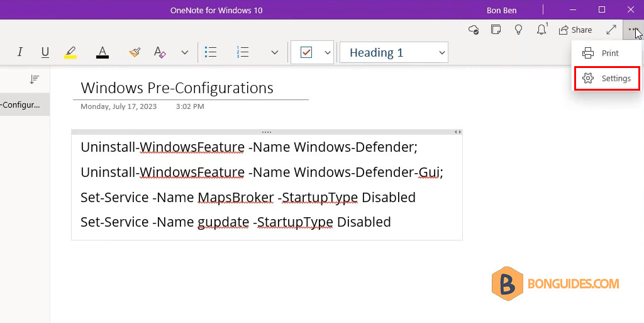Screen dimensions: 644x323
Task: Clear formatting with the eraser icon
Action: click(x=160, y=52)
